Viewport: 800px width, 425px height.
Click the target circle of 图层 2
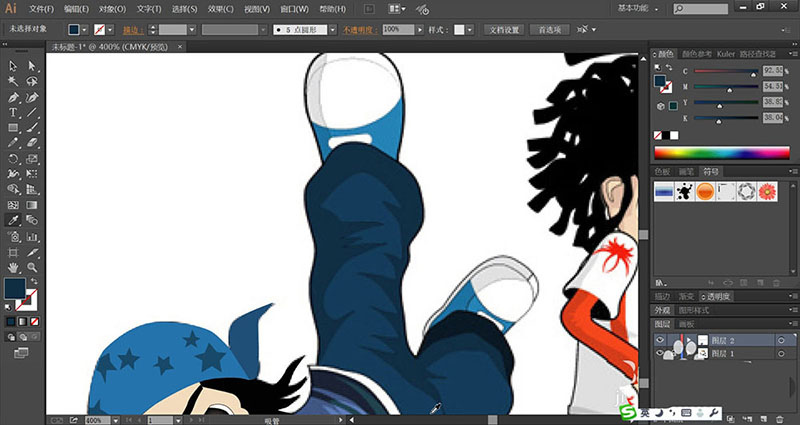781,340
